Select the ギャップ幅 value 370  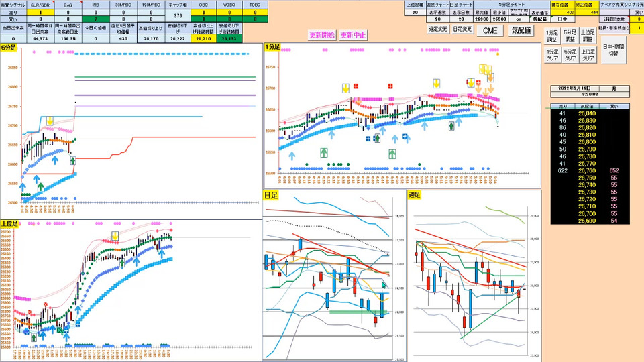click(x=178, y=16)
